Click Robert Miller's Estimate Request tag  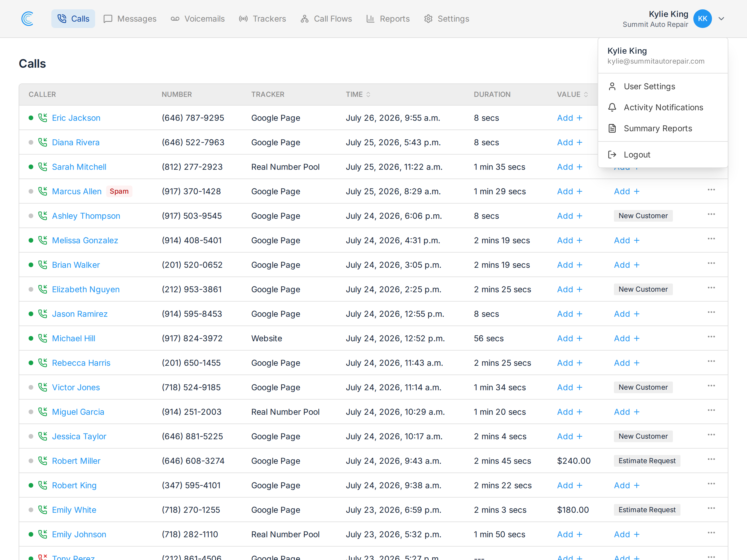point(647,461)
